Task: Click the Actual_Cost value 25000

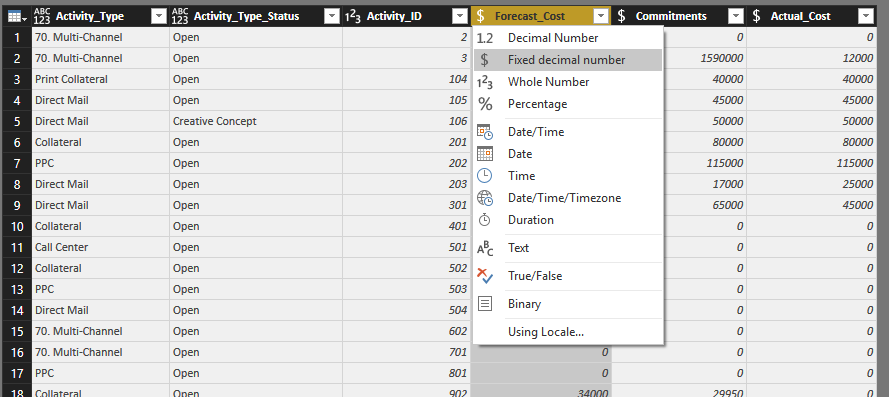Action: coord(811,184)
